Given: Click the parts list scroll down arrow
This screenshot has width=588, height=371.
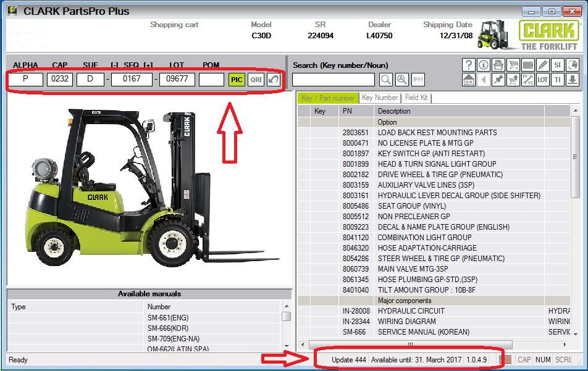Looking at the screenshot, I should click(x=576, y=333).
